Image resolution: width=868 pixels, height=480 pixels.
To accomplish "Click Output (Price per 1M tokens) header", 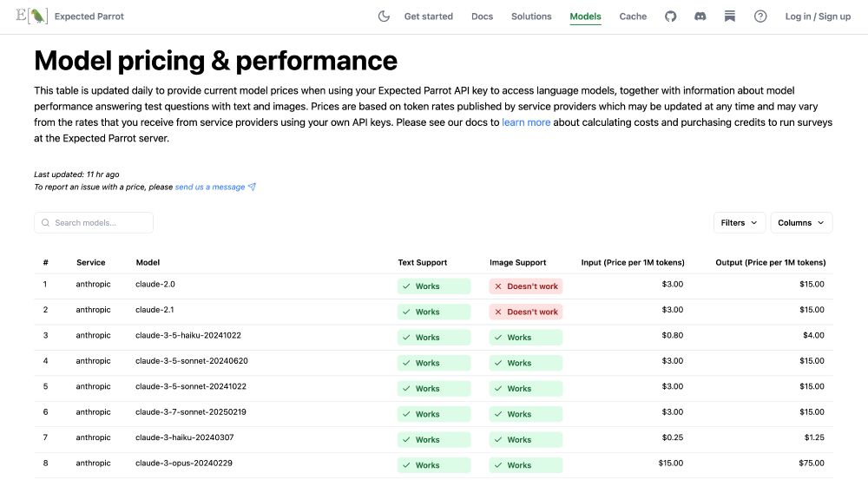I will tap(771, 262).
